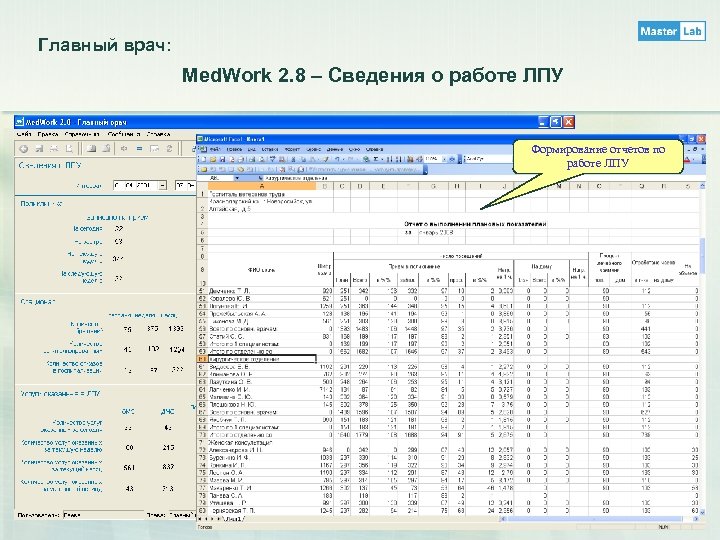The image size is (720, 540).
Task: Click the AutoSum sigma icon in Excel
Action: (375, 159)
